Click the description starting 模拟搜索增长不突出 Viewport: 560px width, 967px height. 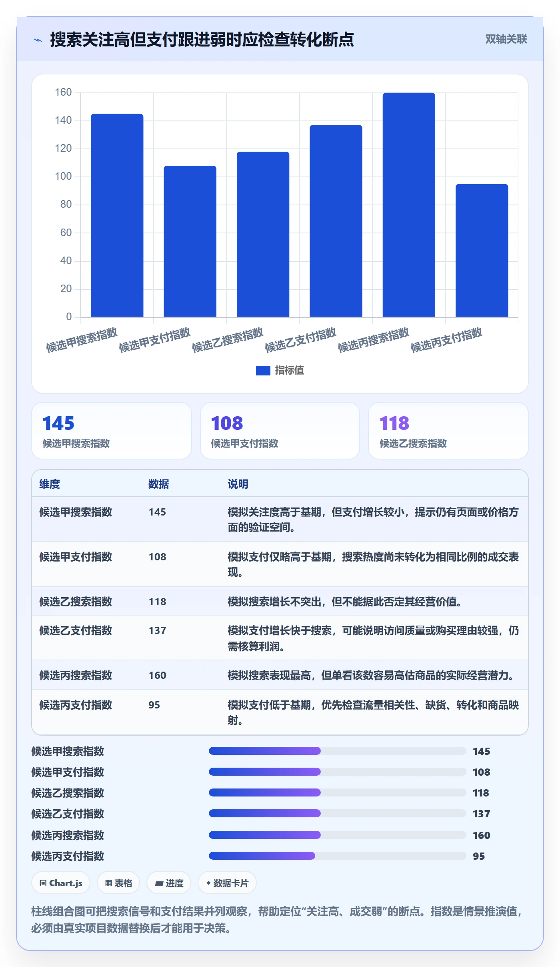tap(346, 602)
